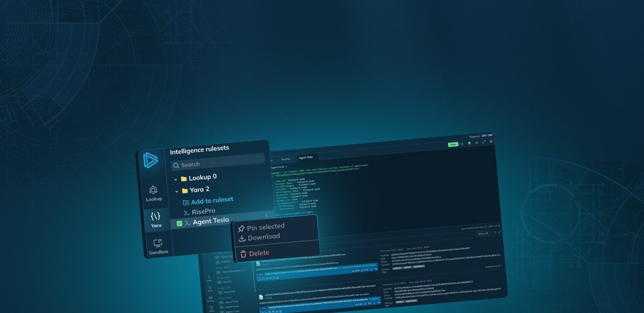Click the Add to ruleset link

point(212,201)
